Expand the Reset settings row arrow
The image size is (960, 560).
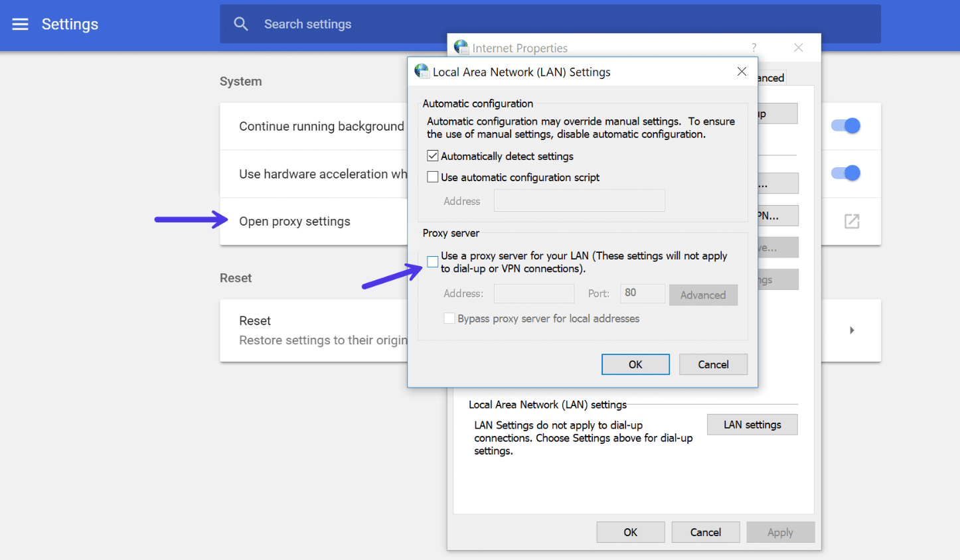click(x=852, y=330)
